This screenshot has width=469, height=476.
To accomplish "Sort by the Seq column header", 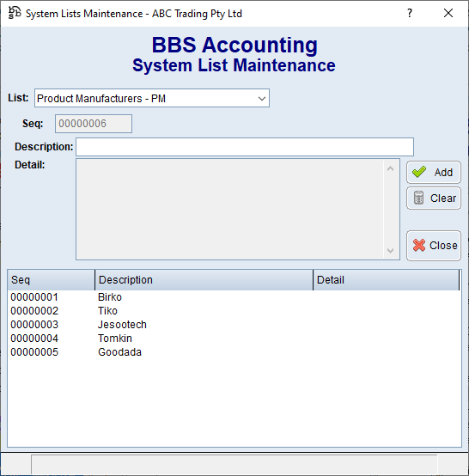I will [51, 280].
